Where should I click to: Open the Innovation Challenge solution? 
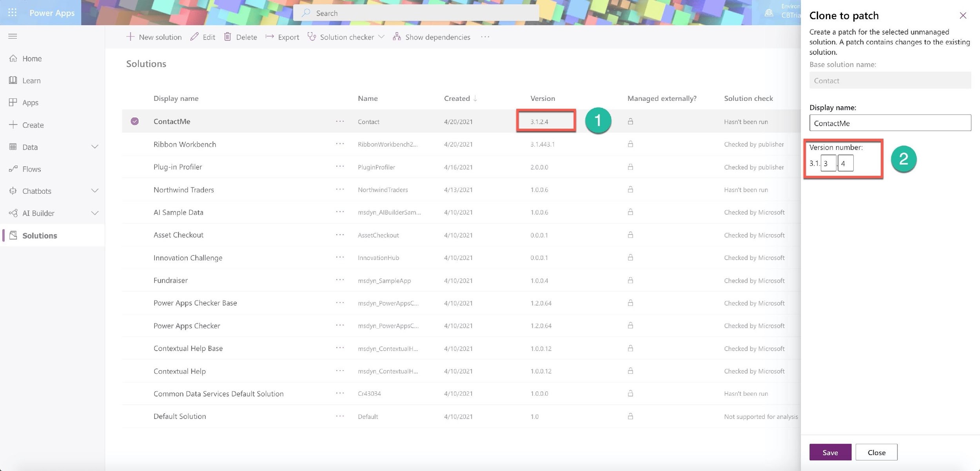[188, 258]
